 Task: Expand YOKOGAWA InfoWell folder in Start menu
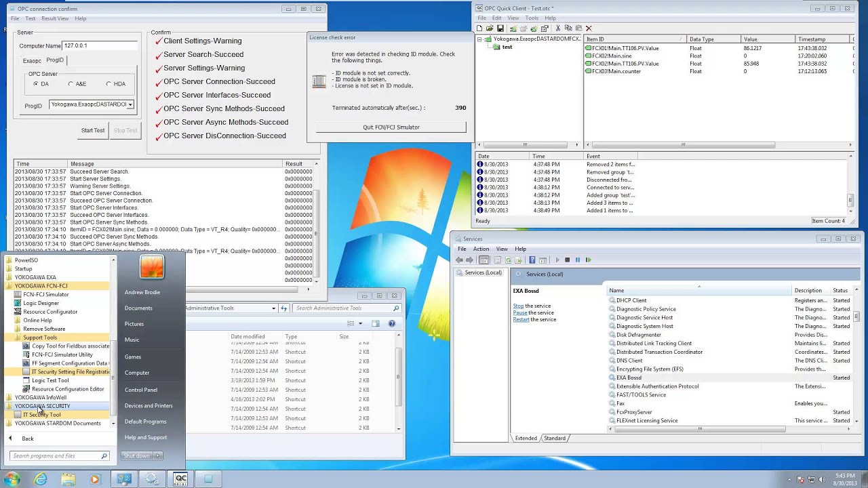pos(41,397)
